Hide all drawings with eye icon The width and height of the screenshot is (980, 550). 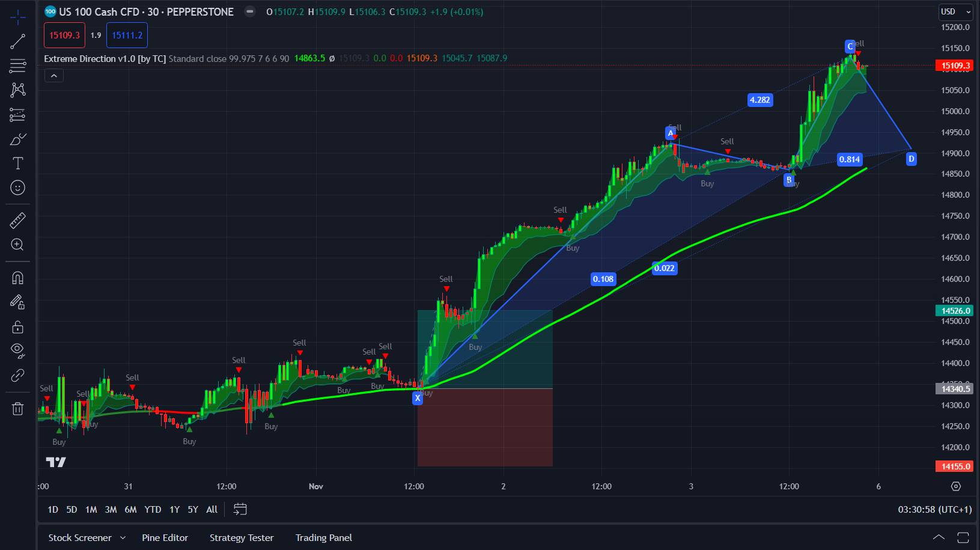coord(17,350)
